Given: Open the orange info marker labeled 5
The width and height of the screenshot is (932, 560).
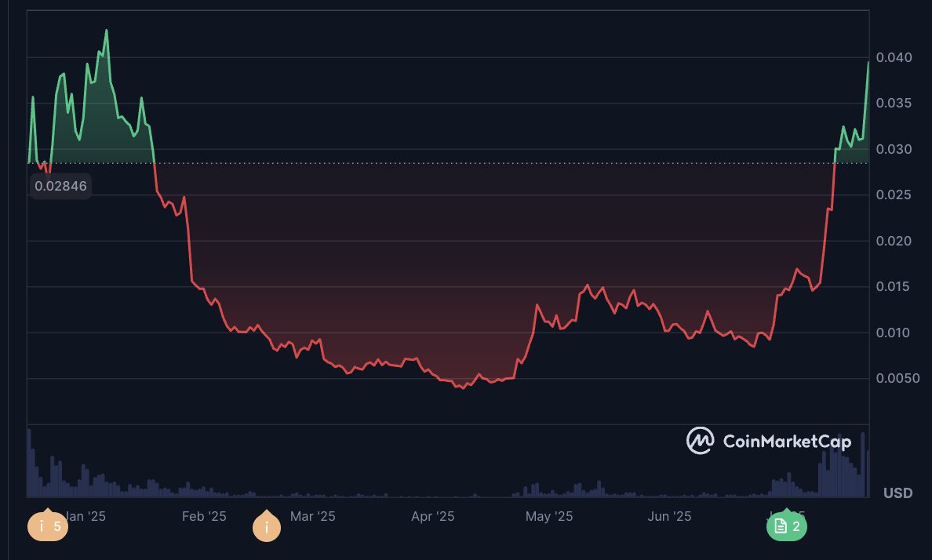Looking at the screenshot, I should (48, 525).
